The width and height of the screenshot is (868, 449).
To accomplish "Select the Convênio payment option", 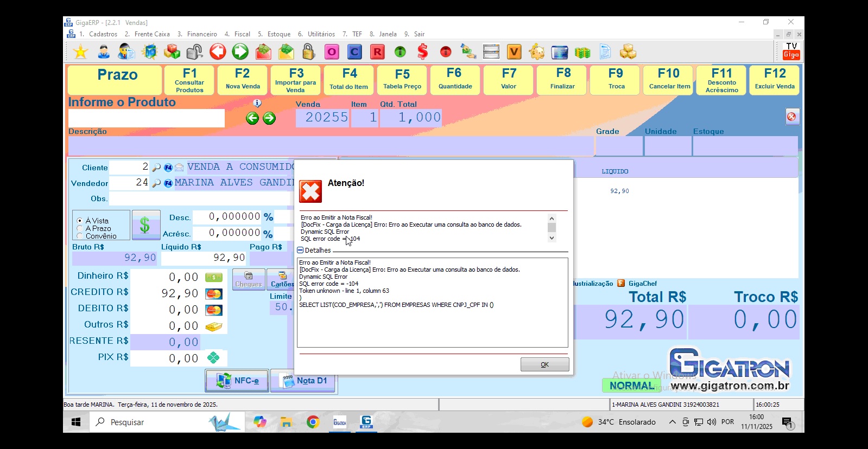I will [x=80, y=236].
